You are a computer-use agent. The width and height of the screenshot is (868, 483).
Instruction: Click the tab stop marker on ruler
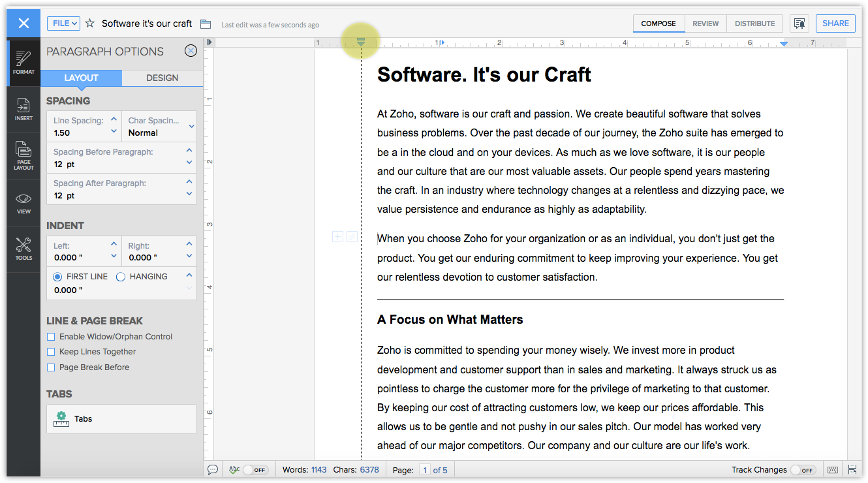(x=442, y=43)
